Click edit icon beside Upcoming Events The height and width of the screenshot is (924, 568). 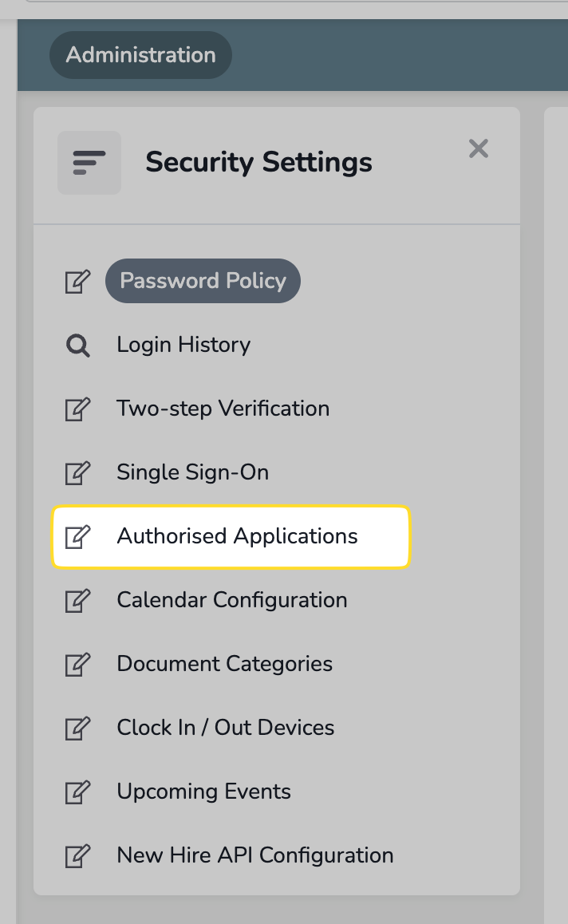(x=77, y=792)
